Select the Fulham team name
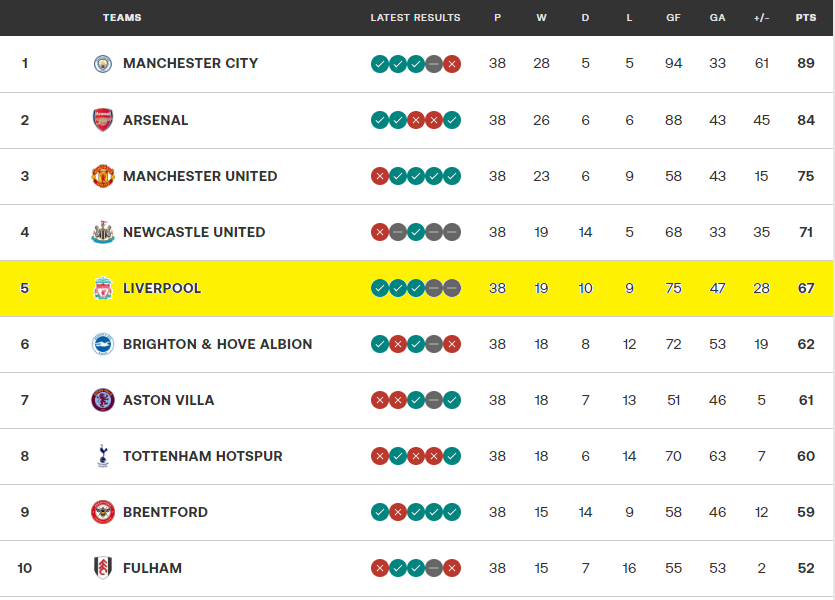This screenshot has width=835, height=600. 152,568
